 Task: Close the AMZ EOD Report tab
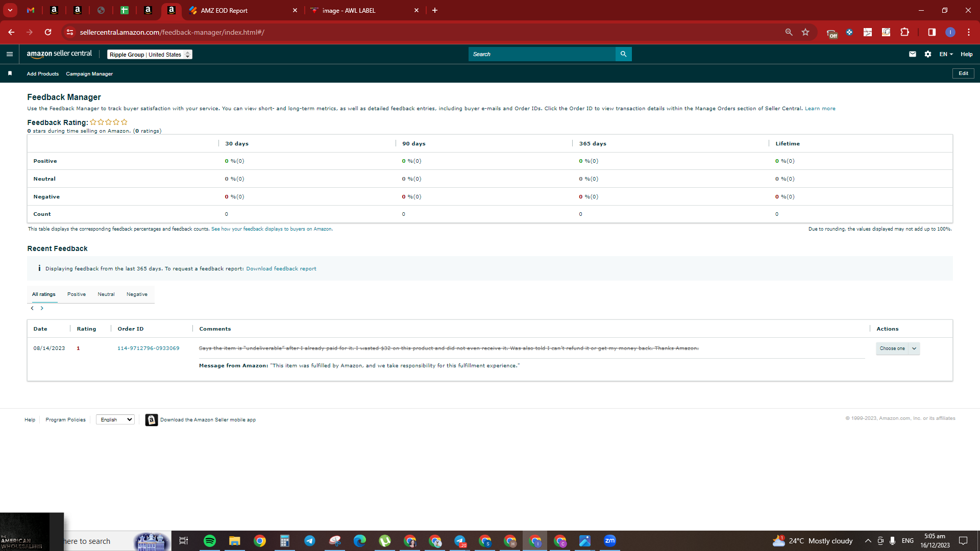(x=295, y=10)
